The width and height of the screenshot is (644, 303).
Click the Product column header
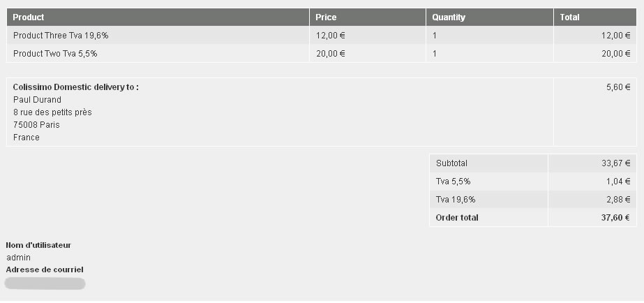click(29, 17)
